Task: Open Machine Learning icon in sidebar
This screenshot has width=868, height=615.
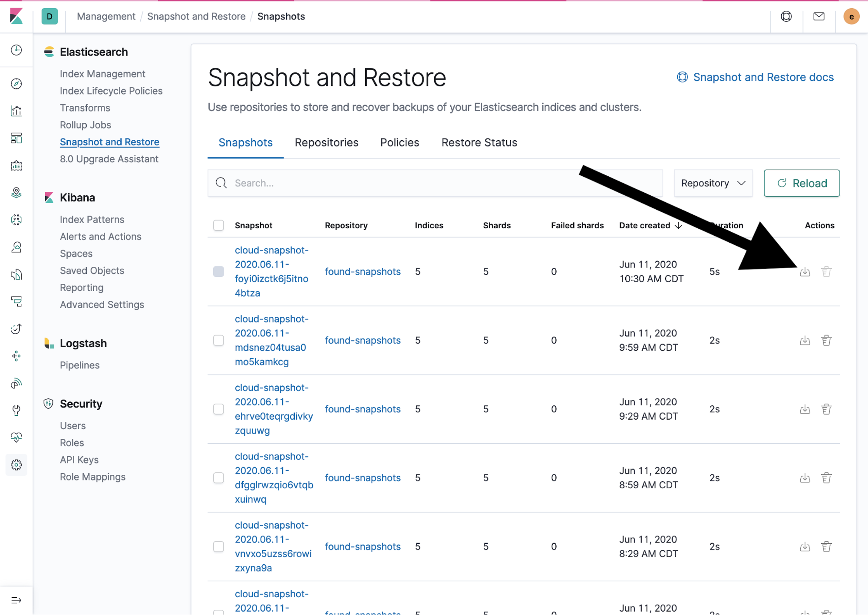Action: pyautogui.click(x=17, y=220)
